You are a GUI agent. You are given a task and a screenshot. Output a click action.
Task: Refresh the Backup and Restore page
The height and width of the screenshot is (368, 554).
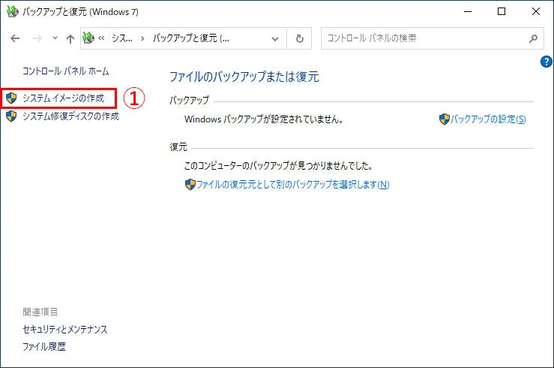click(299, 38)
